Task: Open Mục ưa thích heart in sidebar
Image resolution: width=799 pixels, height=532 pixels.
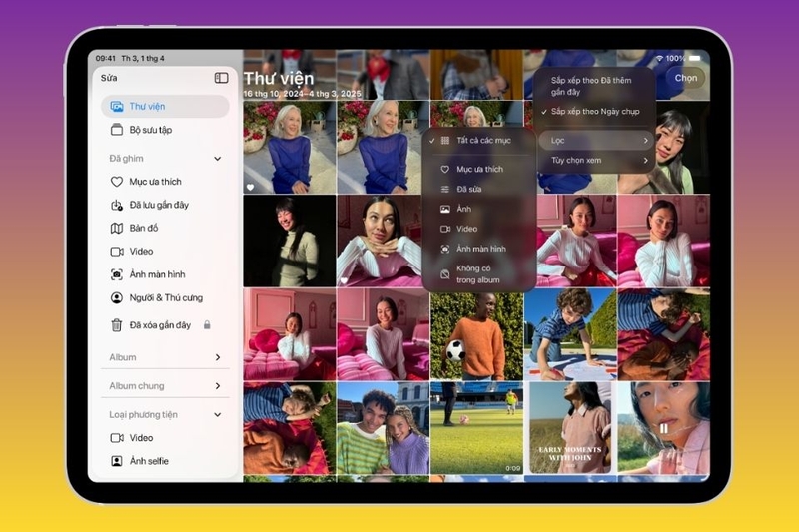Action: [117, 182]
